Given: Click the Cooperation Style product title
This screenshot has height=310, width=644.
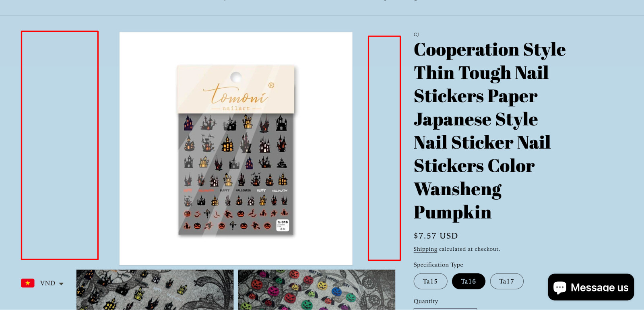Looking at the screenshot, I should click(490, 131).
